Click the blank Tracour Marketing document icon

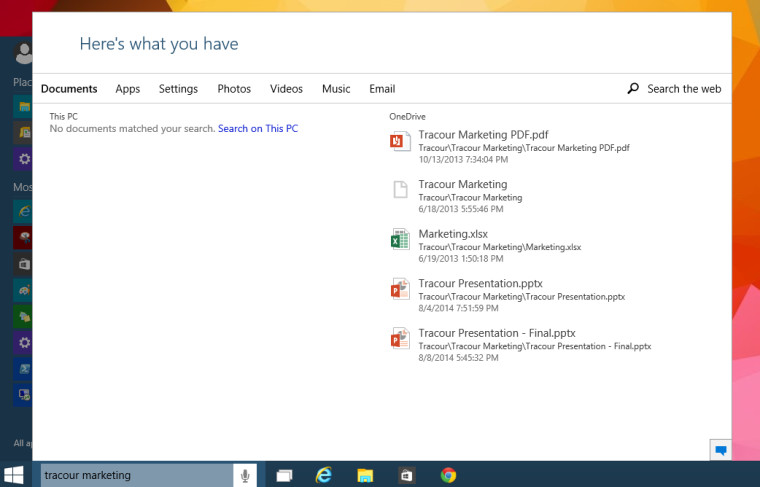400,190
